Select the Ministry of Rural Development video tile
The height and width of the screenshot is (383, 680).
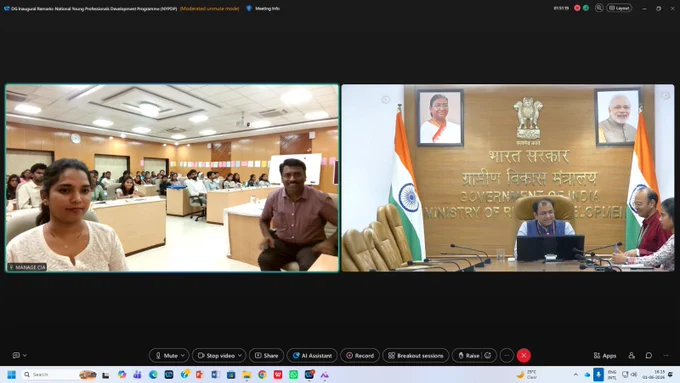pos(508,178)
